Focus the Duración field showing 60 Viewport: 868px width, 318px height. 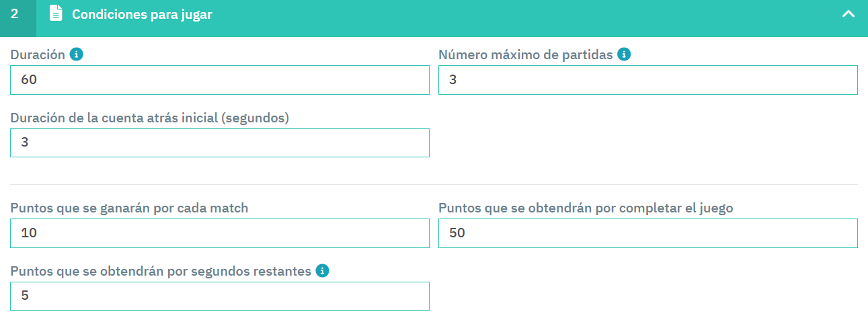pyautogui.click(x=220, y=80)
